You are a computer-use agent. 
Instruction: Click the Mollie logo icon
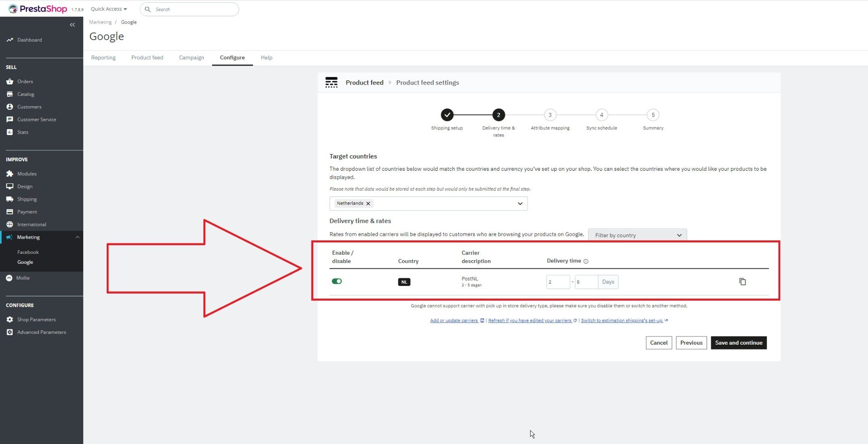pyautogui.click(x=9, y=278)
